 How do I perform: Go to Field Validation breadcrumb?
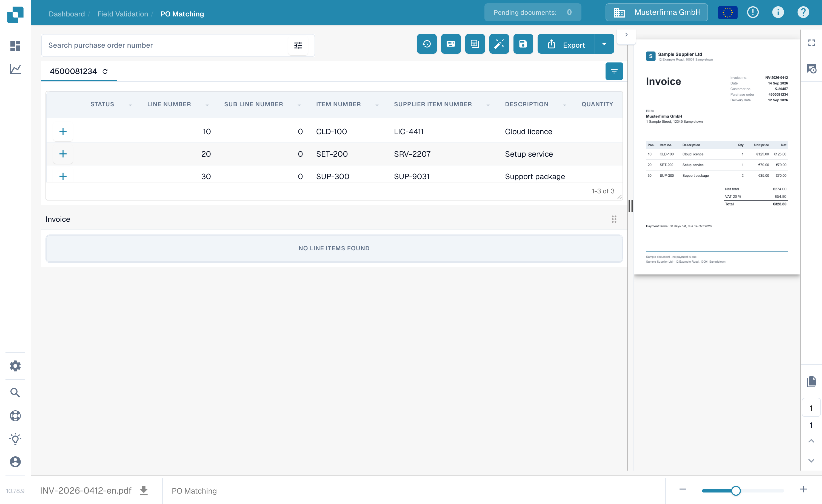(x=122, y=14)
